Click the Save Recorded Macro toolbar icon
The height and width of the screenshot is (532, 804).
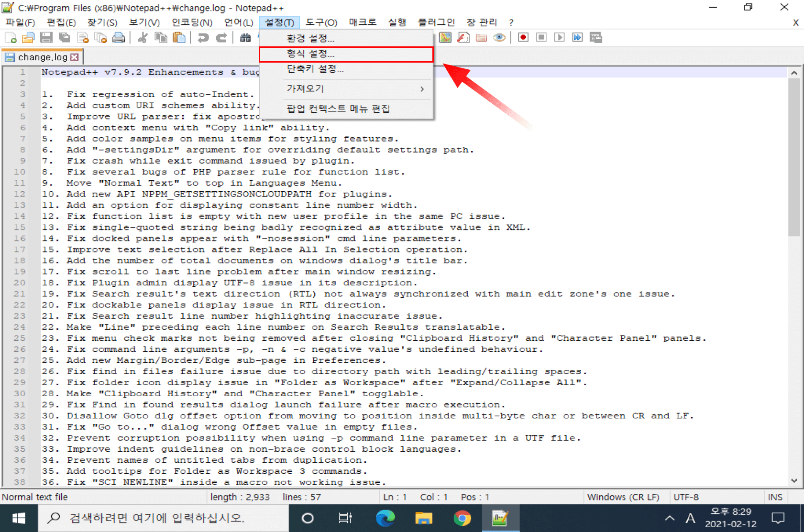tap(596, 38)
